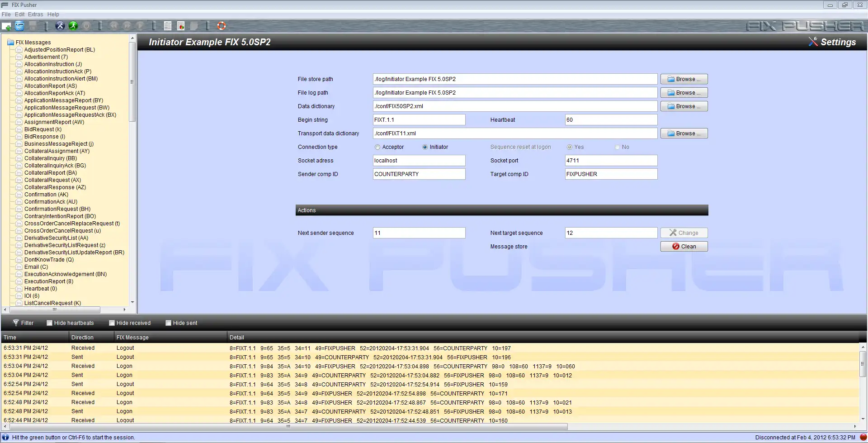Select AllocationReport (AS) in the message tree

51,86
